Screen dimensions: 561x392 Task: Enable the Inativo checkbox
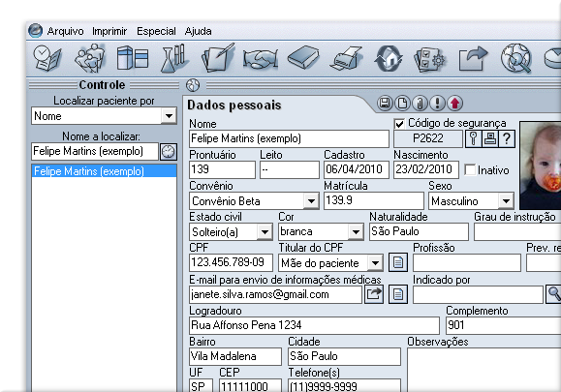pos(470,169)
